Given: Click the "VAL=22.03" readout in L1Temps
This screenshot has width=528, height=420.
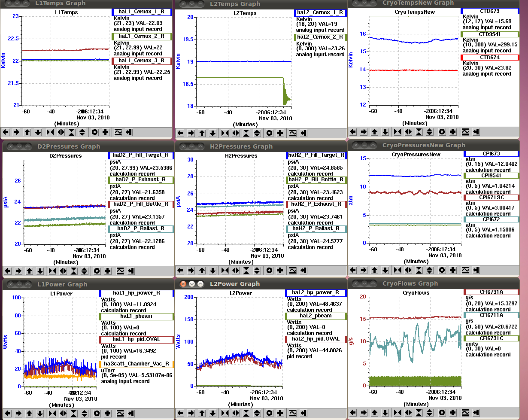Looking at the screenshot, I should (149, 23).
